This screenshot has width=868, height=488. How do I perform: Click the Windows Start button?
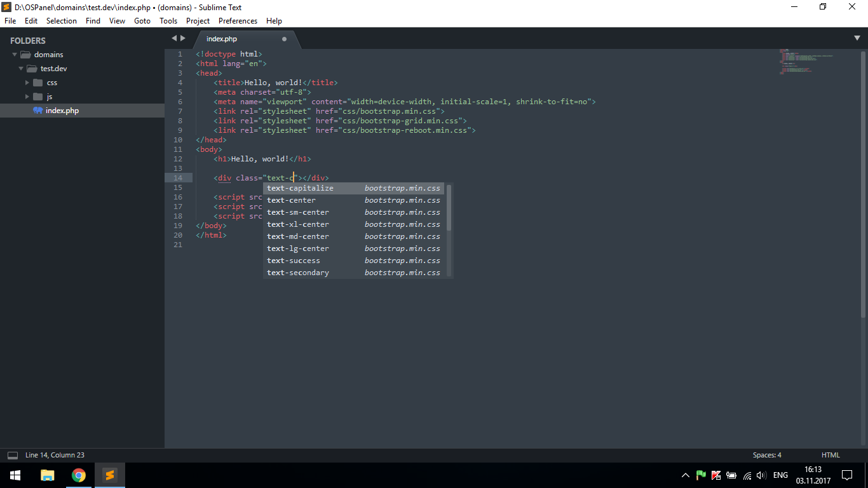click(15, 475)
